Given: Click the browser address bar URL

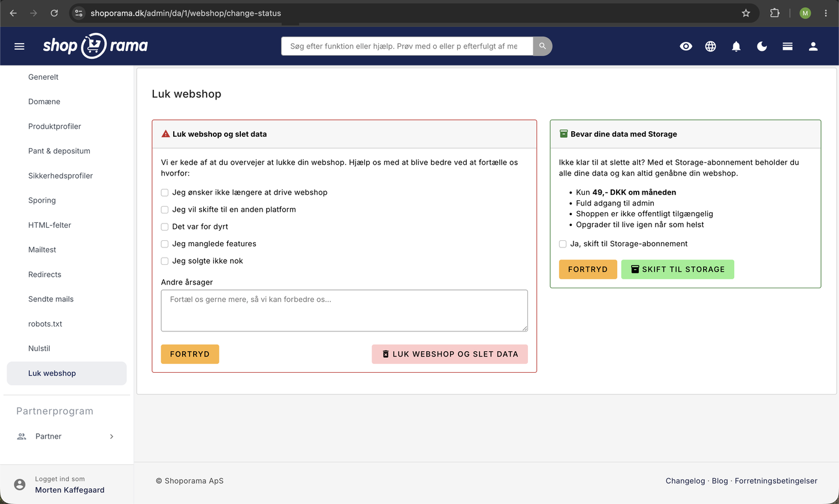Looking at the screenshot, I should (x=186, y=13).
